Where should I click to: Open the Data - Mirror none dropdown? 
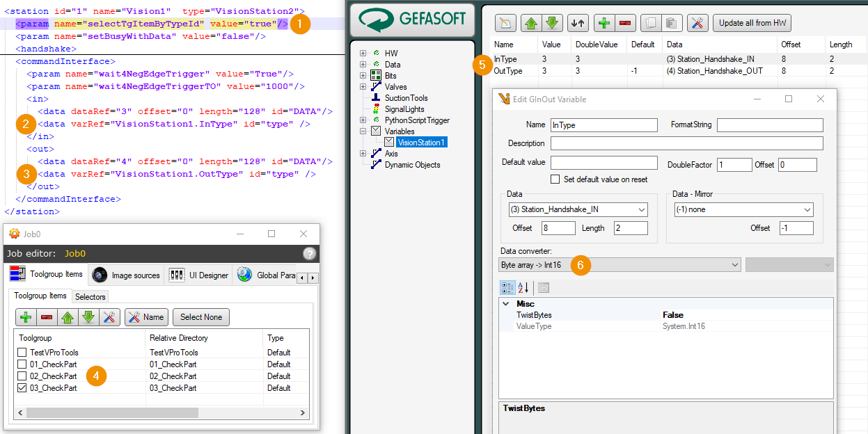(743, 209)
